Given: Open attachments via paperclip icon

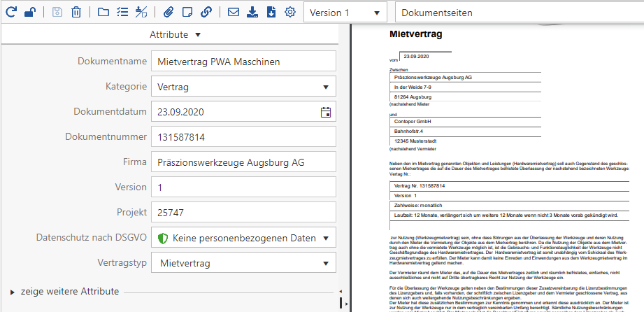Looking at the screenshot, I should (x=168, y=13).
